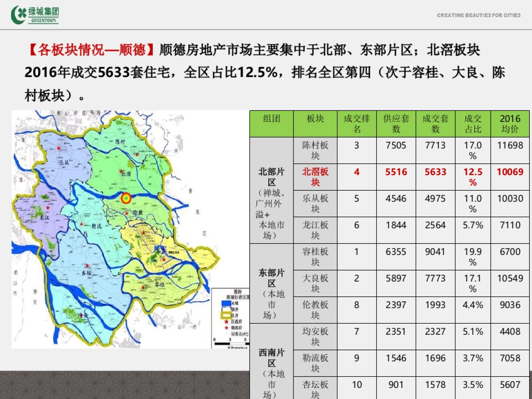Click the 成交排名 column header
Viewport: 532px width, 399px height.
[x=356, y=124]
